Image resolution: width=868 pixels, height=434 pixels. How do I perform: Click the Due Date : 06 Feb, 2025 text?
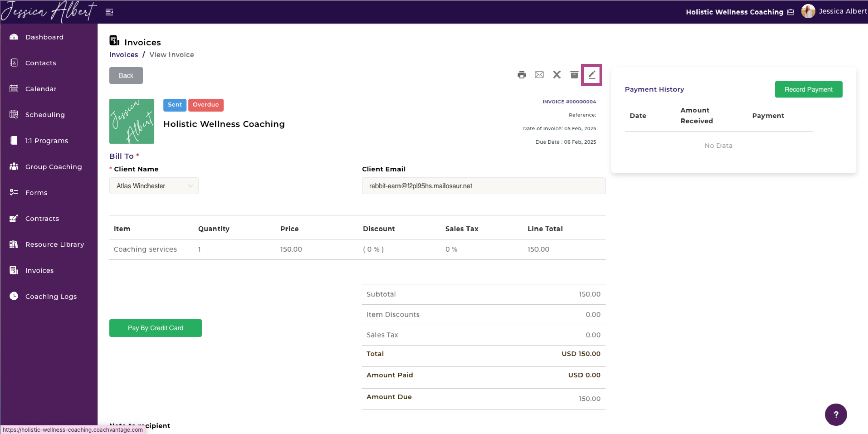566,142
